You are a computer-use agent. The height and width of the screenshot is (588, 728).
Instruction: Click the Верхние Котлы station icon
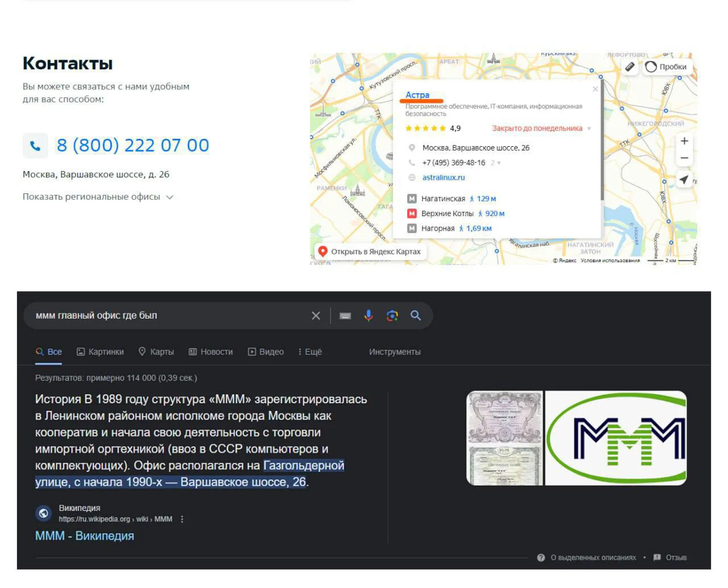[412, 213]
